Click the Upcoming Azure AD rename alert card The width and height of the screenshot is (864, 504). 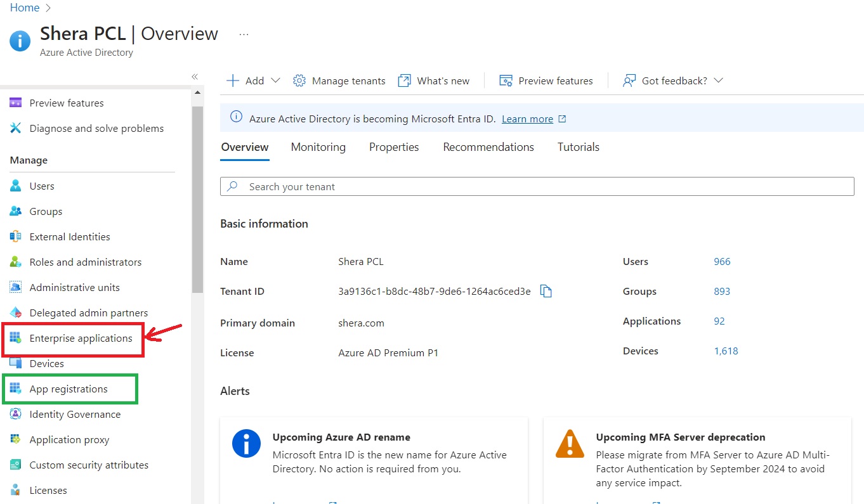pyautogui.click(x=374, y=461)
